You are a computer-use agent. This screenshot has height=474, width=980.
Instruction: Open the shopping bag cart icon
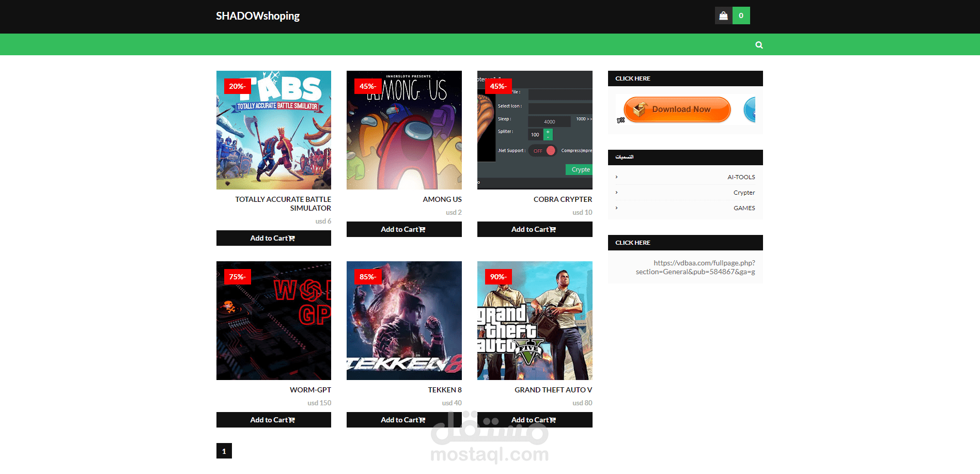coord(723,15)
